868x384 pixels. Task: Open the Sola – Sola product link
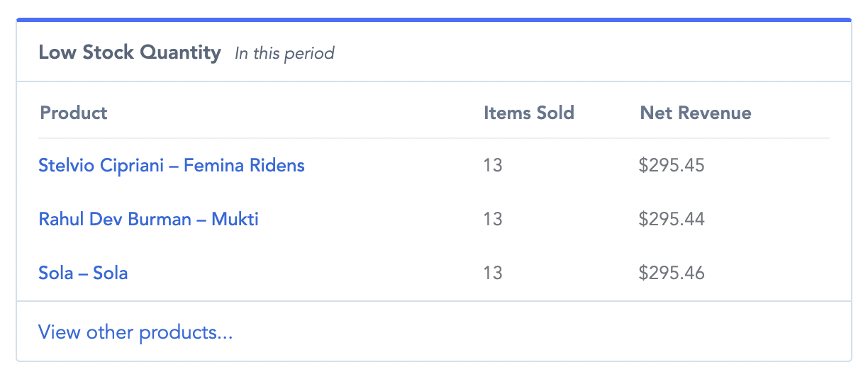83,273
